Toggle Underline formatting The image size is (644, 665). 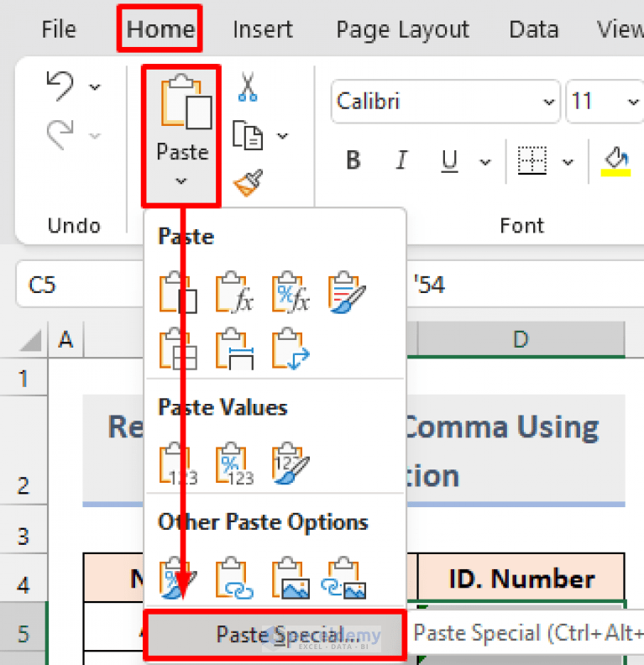[449, 161]
